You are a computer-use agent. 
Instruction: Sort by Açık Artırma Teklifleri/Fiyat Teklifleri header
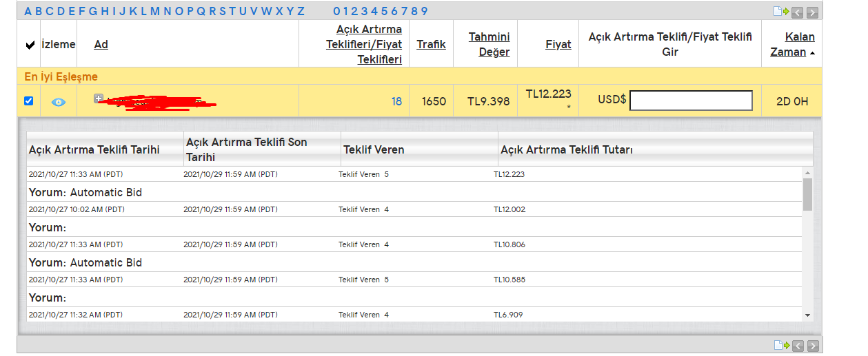coord(364,44)
